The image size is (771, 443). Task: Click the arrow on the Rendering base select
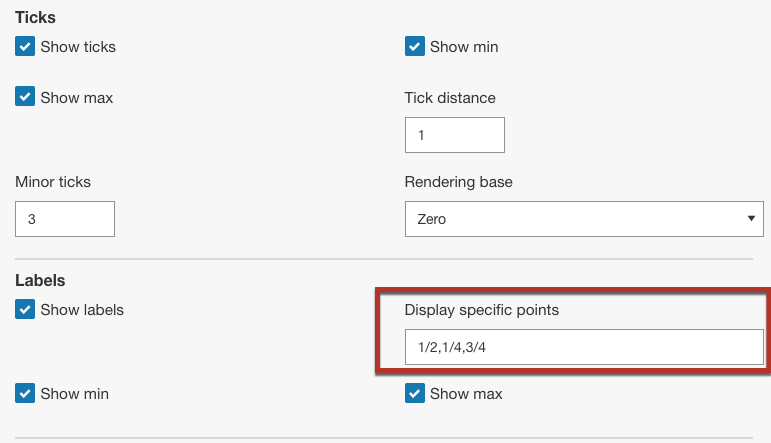coord(750,219)
